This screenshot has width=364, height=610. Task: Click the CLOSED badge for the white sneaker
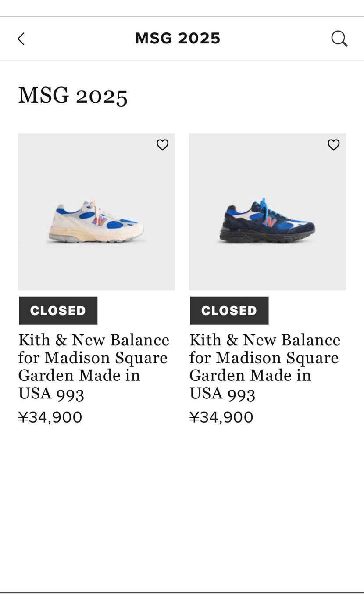point(58,311)
